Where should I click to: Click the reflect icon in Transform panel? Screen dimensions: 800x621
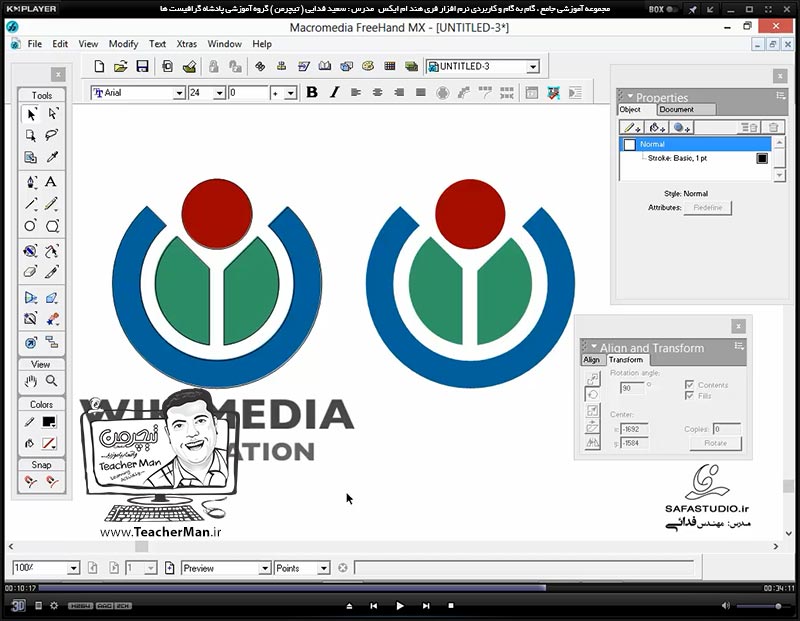click(x=592, y=442)
